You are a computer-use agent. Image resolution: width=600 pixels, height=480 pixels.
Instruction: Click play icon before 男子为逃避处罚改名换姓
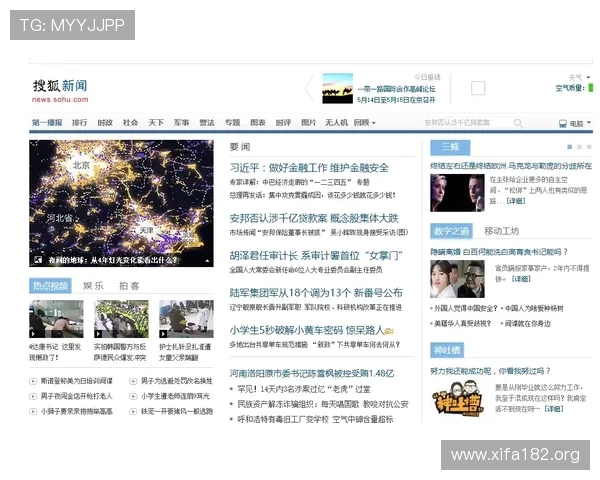click(x=133, y=381)
